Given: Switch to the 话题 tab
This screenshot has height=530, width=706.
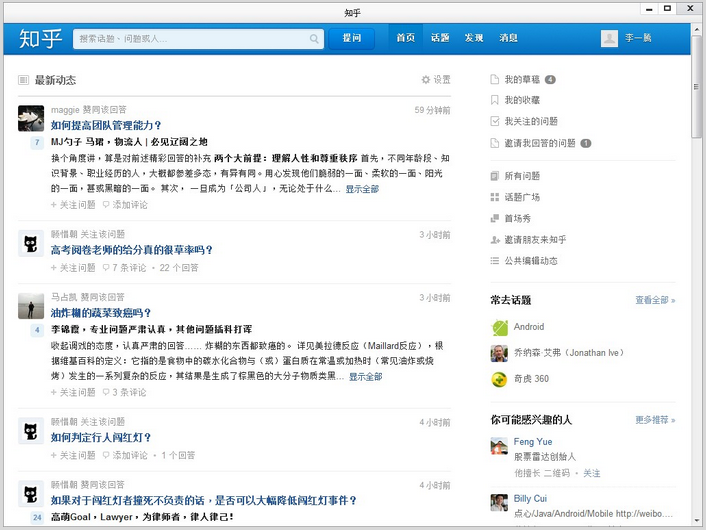Looking at the screenshot, I should point(440,38).
